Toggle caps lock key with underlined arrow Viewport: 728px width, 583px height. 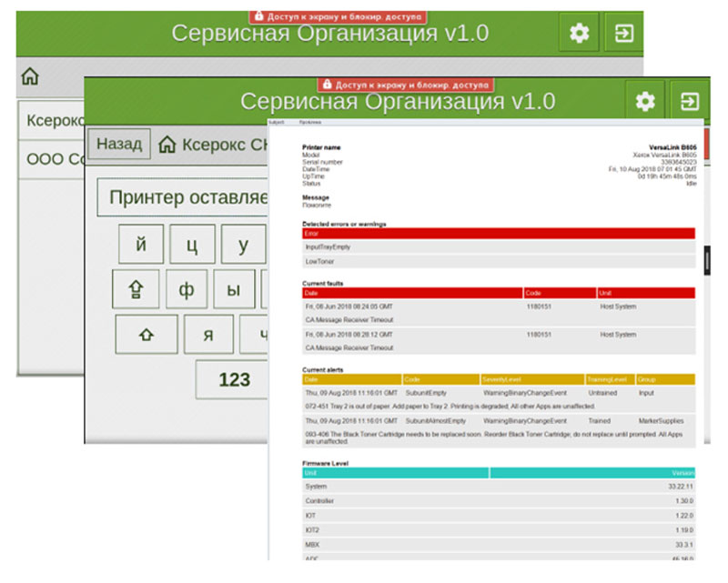(136, 288)
